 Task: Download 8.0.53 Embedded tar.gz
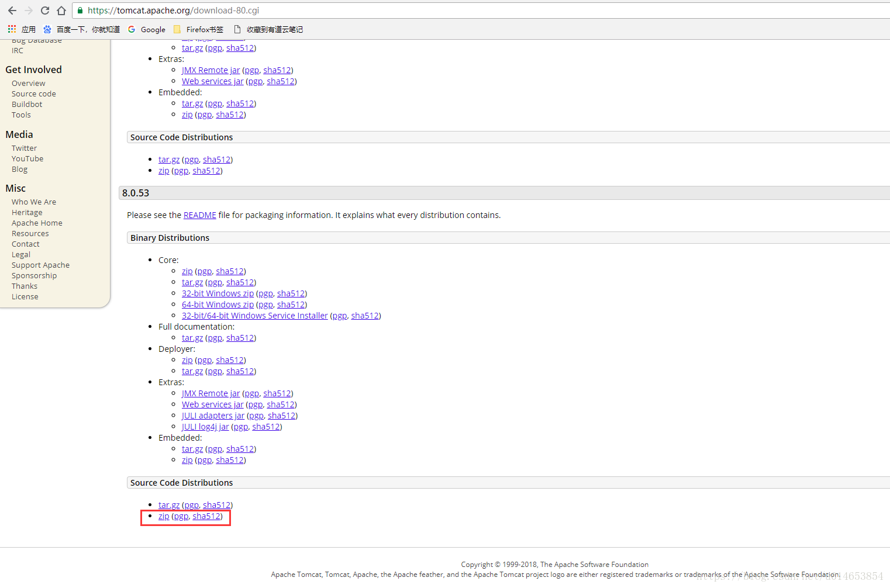[x=192, y=449]
